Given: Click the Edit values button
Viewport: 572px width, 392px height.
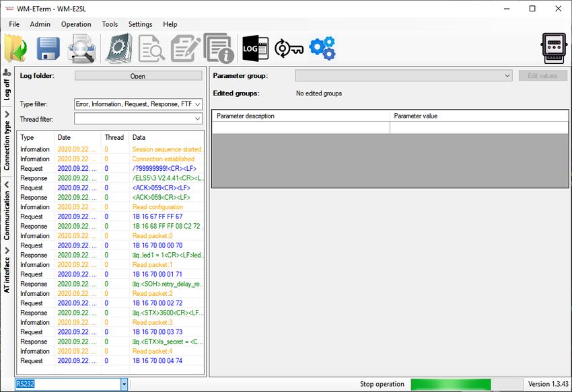Looking at the screenshot, I should [x=543, y=75].
